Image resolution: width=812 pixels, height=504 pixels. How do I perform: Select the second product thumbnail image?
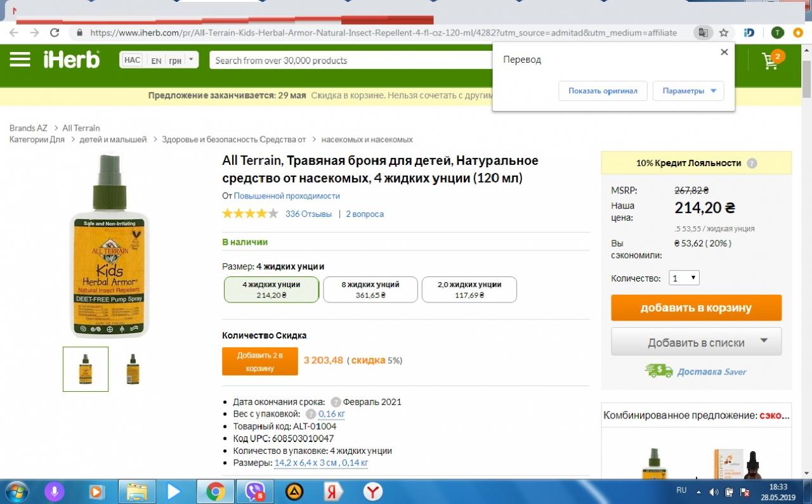point(133,369)
